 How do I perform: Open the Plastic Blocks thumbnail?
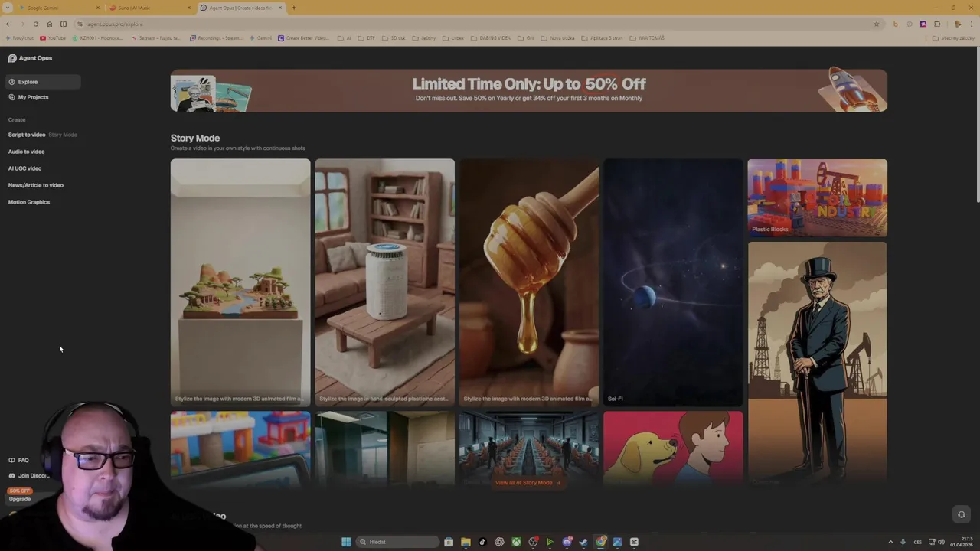click(x=817, y=197)
